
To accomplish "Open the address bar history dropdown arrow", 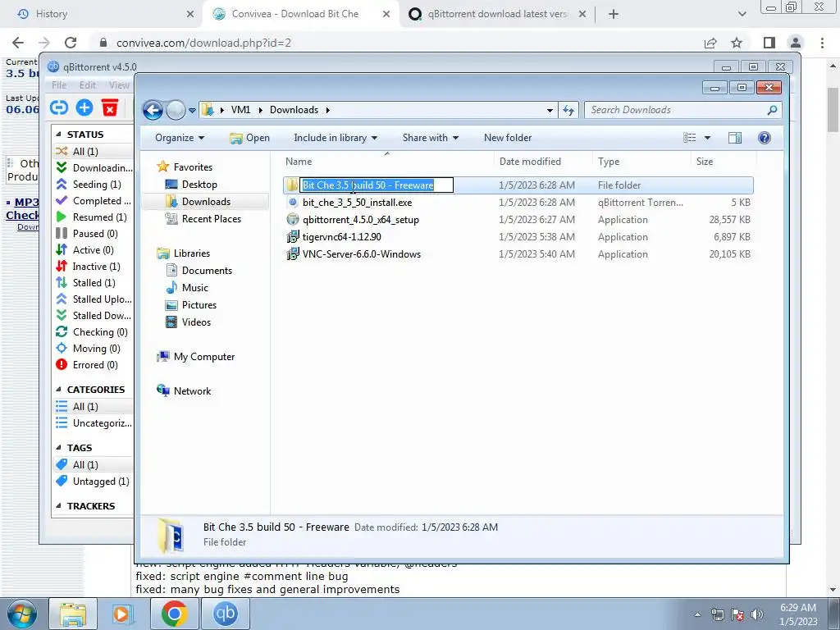I will [550, 111].
